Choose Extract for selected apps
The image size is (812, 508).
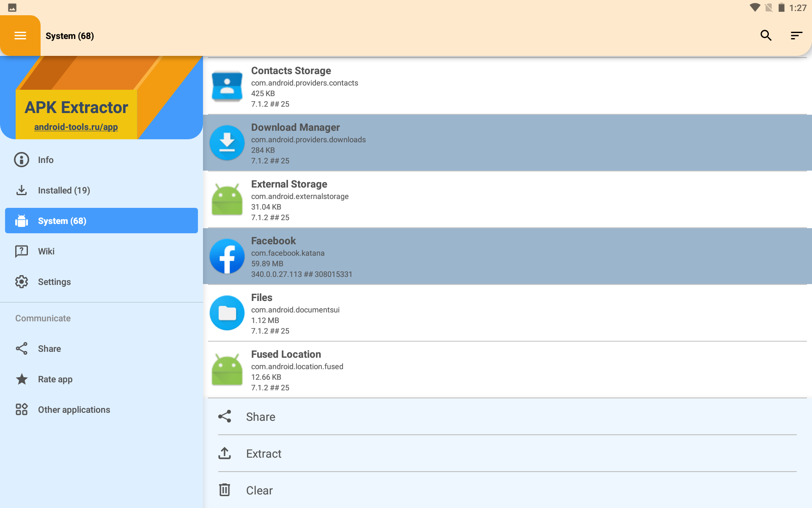(507, 453)
